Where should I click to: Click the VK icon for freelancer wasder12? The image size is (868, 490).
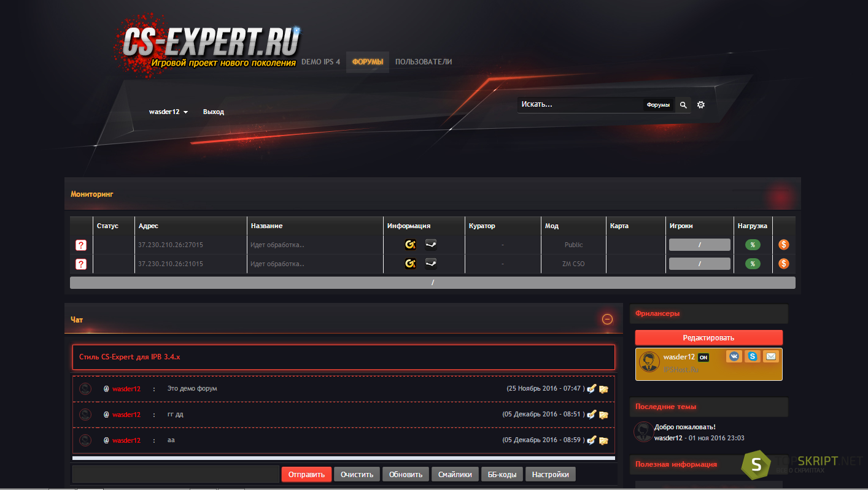(734, 356)
